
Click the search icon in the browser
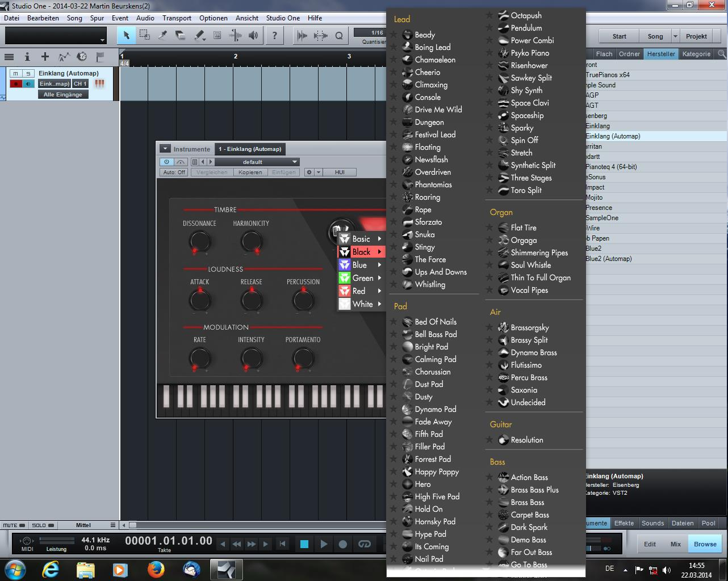click(721, 54)
